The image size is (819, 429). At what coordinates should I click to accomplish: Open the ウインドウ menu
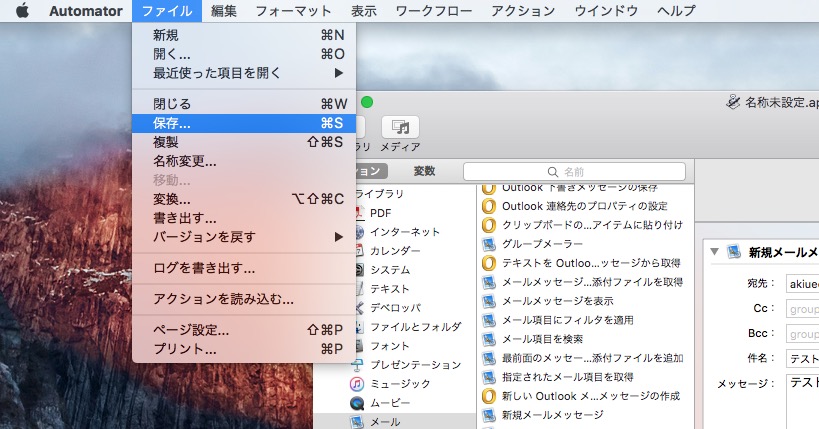[x=606, y=11]
